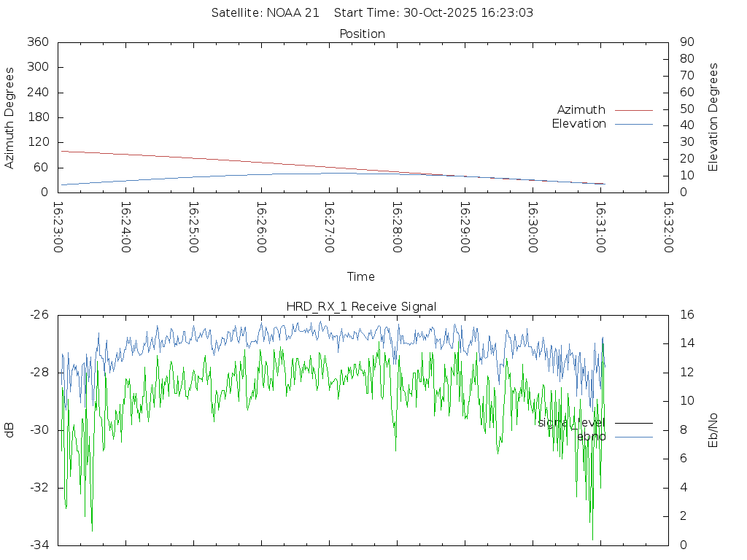Select the 16:27:00 time tick label
This screenshot has height=560, width=747.
click(329, 227)
